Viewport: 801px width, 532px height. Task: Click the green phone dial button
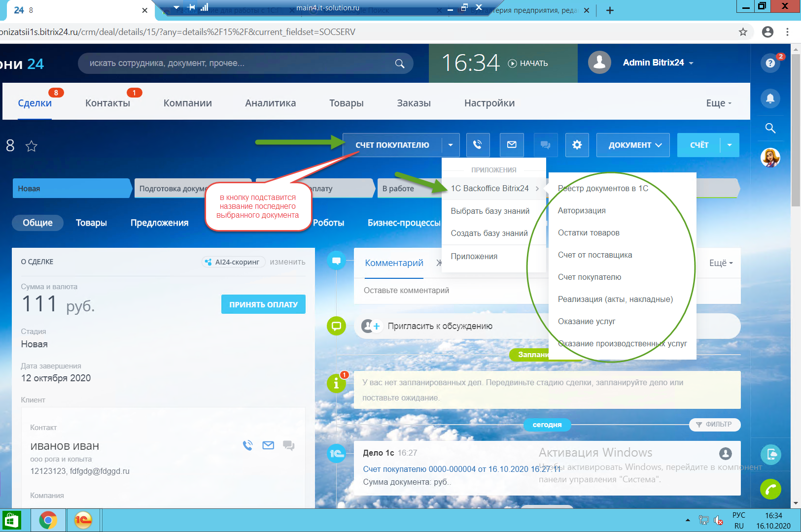[770, 489]
